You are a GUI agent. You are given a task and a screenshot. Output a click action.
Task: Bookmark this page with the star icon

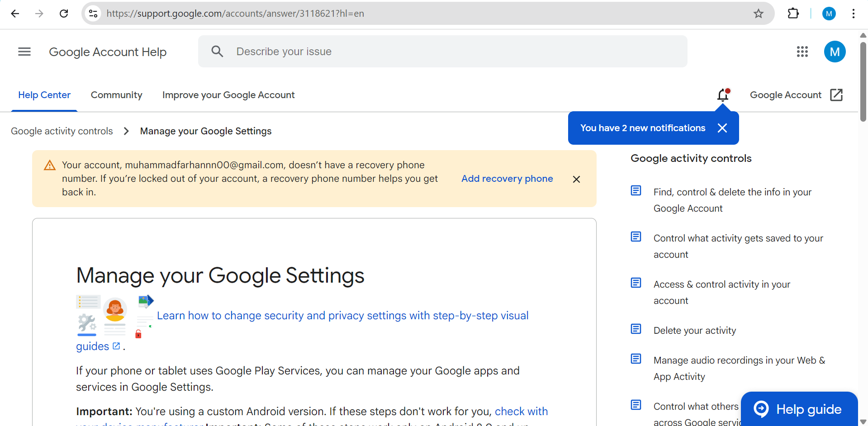759,14
